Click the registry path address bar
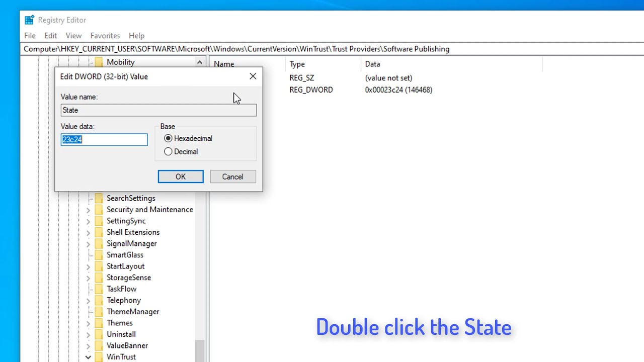644x362 pixels. tap(332, 49)
